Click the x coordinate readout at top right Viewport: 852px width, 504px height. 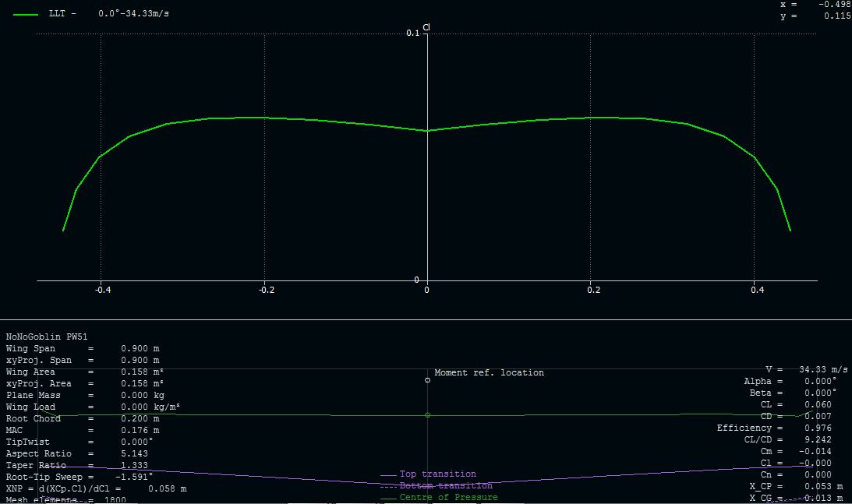(815, 5)
